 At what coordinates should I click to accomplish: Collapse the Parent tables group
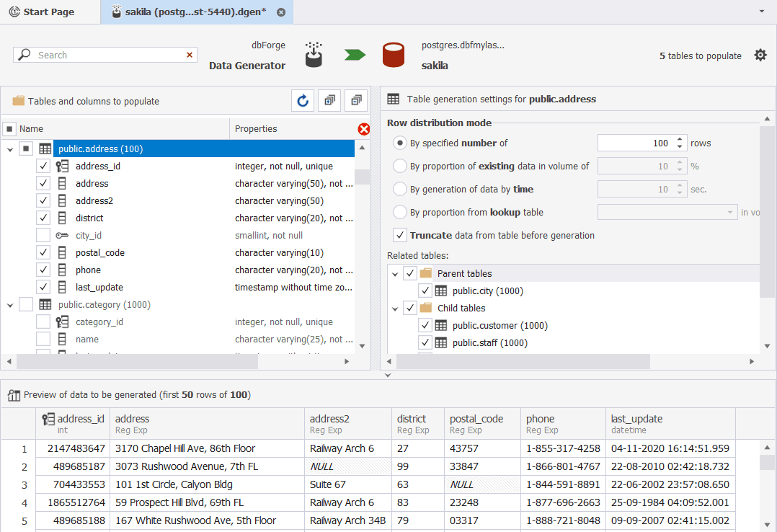395,274
